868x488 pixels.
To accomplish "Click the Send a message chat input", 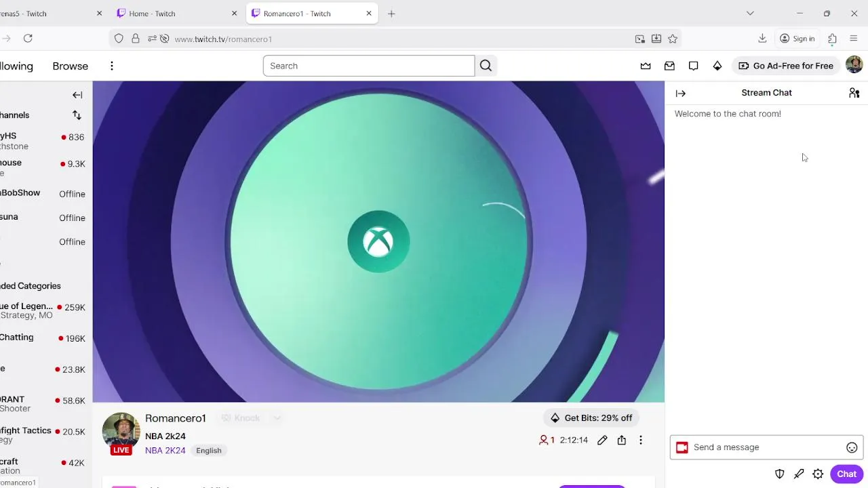I will coord(766,447).
